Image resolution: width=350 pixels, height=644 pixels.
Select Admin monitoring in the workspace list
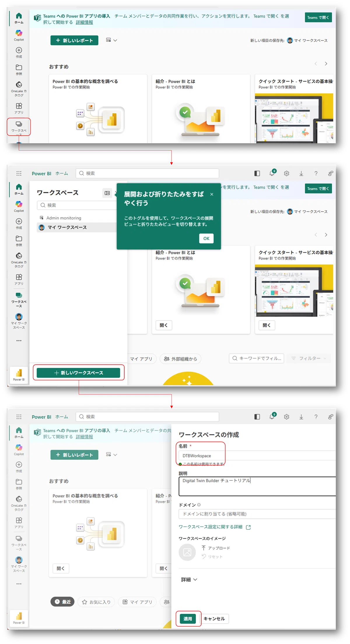64,218
